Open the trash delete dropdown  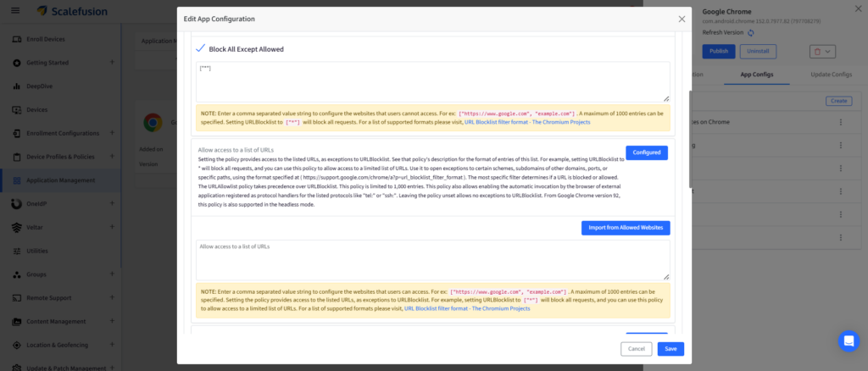point(822,52)
